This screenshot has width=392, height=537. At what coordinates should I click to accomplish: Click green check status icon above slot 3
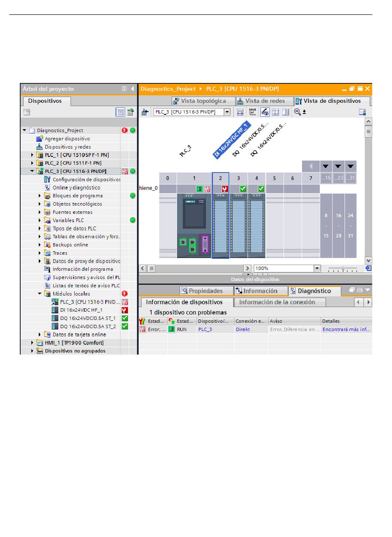point(243,189)
